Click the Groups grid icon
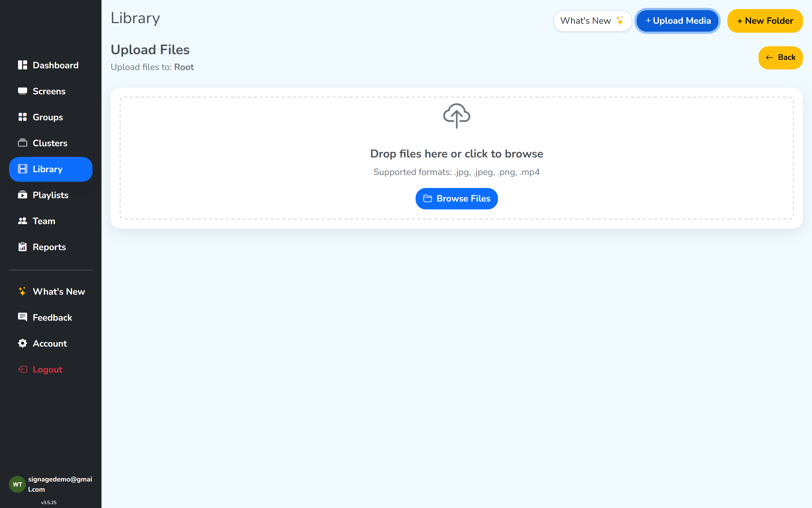The width and height of the screenshot is (812, 508). click(x=23, y=117)
